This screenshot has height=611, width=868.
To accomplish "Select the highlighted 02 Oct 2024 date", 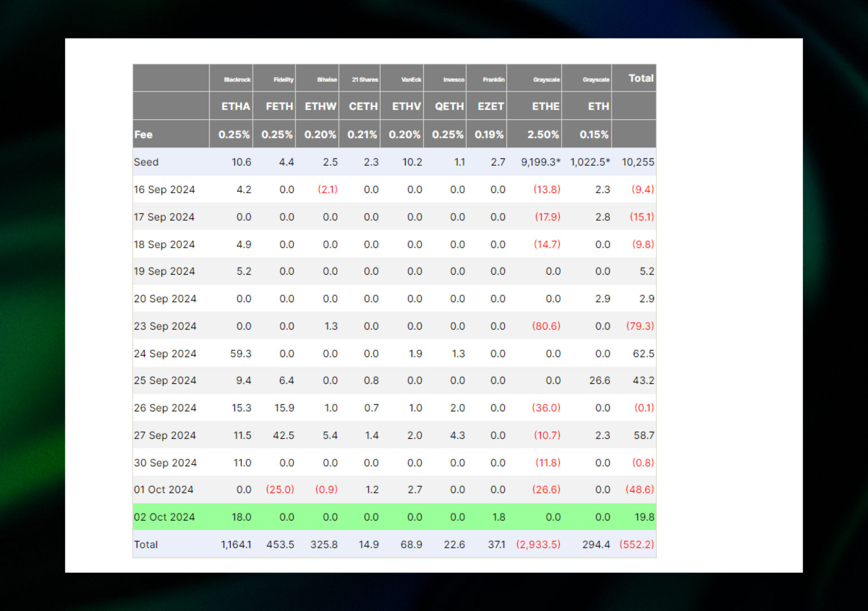I will coord(164,517).
